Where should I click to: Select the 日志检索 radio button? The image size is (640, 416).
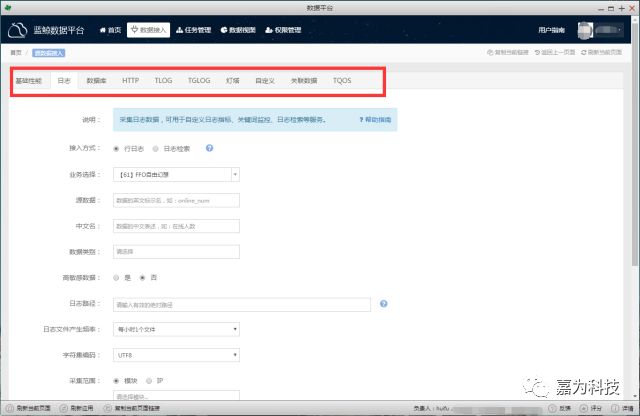pyautogui.click(x=156, y=149)
